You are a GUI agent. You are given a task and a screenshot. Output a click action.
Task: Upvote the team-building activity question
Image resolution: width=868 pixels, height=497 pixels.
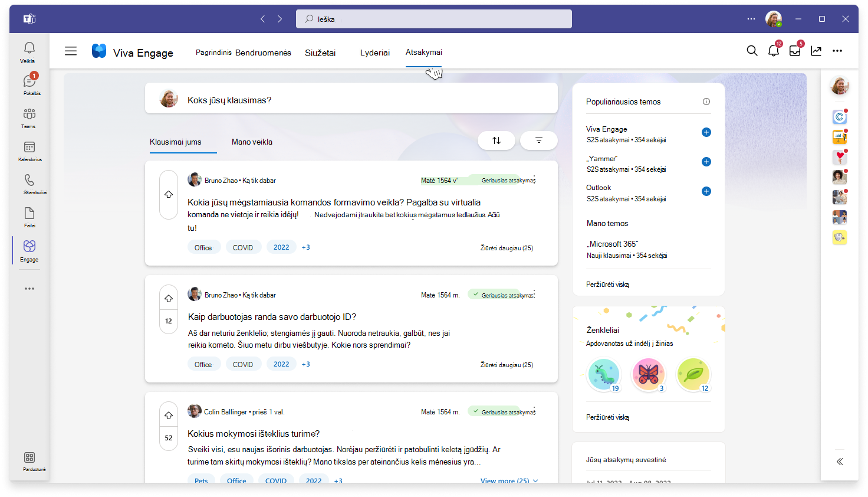tap(169, 194)
